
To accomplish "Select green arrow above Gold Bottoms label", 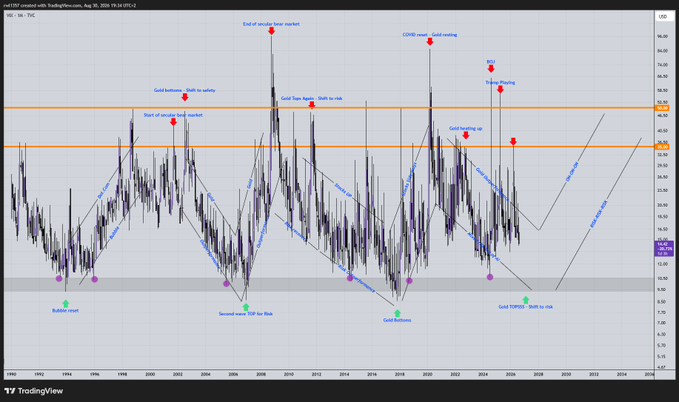I will (397, 313).
